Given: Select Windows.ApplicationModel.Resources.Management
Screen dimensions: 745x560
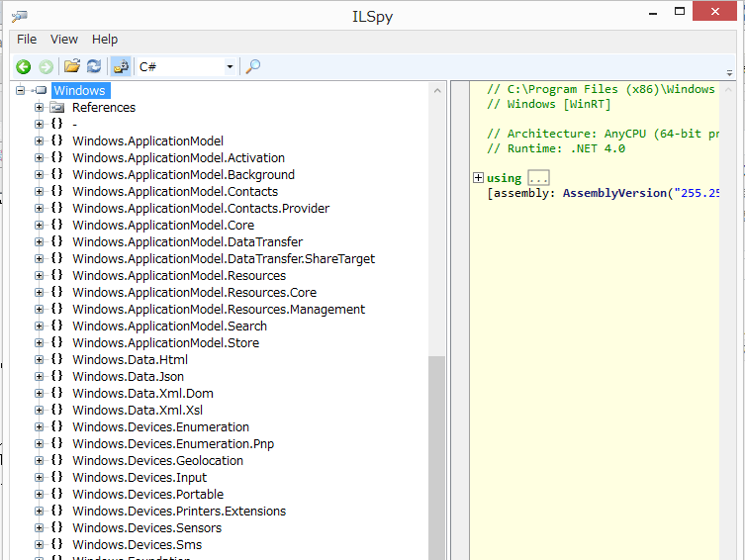Looking at the screenshot, I should 219,310.
